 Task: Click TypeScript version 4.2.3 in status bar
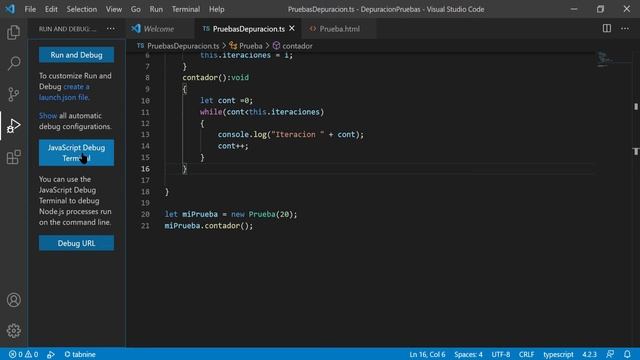tap(589, 354)
